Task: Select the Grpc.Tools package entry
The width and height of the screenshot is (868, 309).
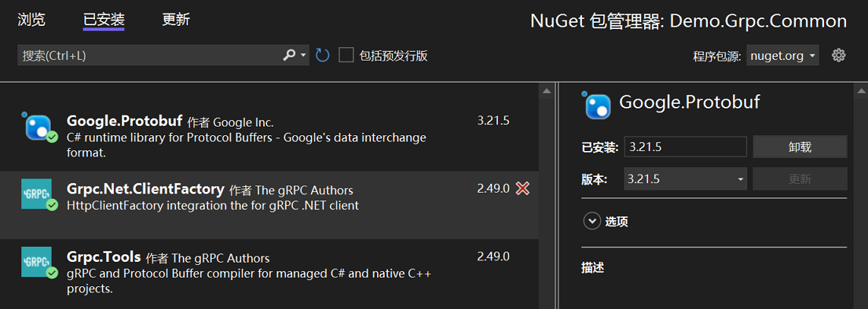Action: pyautogui.click(x=269, y=273)
